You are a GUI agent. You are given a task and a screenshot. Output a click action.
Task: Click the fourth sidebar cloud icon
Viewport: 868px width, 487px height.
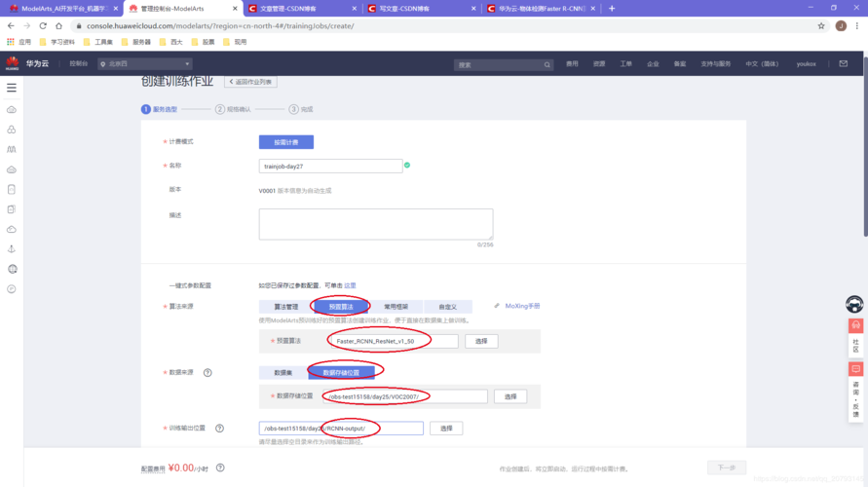pyautogui.click(x=11, y=169)
